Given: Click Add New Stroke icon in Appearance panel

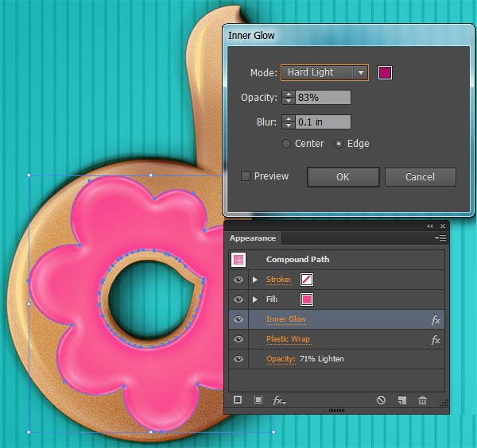Looking at the screenshot, I should [238, 400].
